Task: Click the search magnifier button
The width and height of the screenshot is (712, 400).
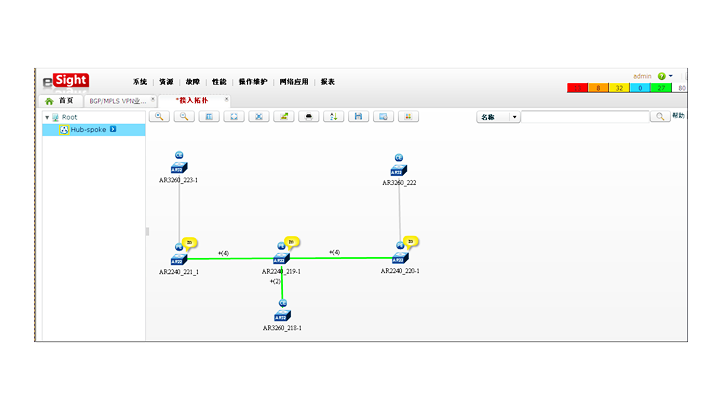Action: pyautogui.click(x=660, y=117)
